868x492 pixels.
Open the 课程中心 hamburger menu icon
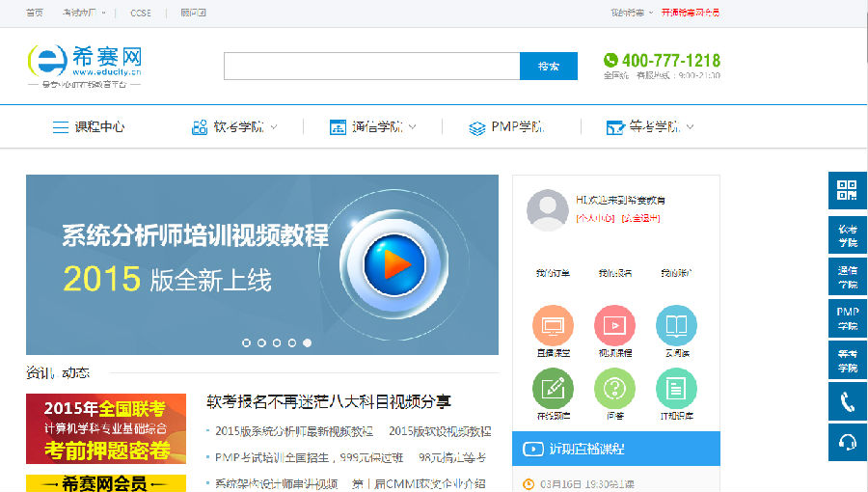61,127
